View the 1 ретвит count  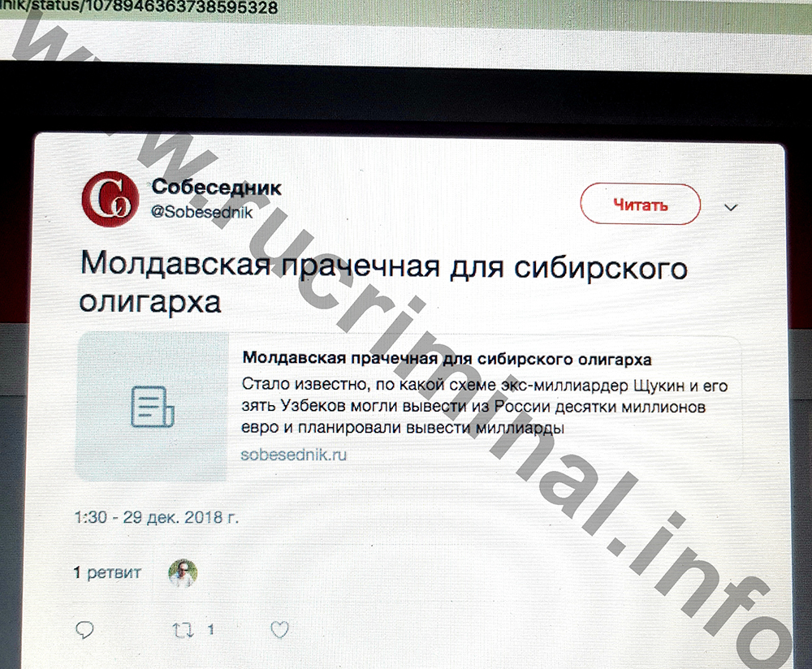click(107, 572)
